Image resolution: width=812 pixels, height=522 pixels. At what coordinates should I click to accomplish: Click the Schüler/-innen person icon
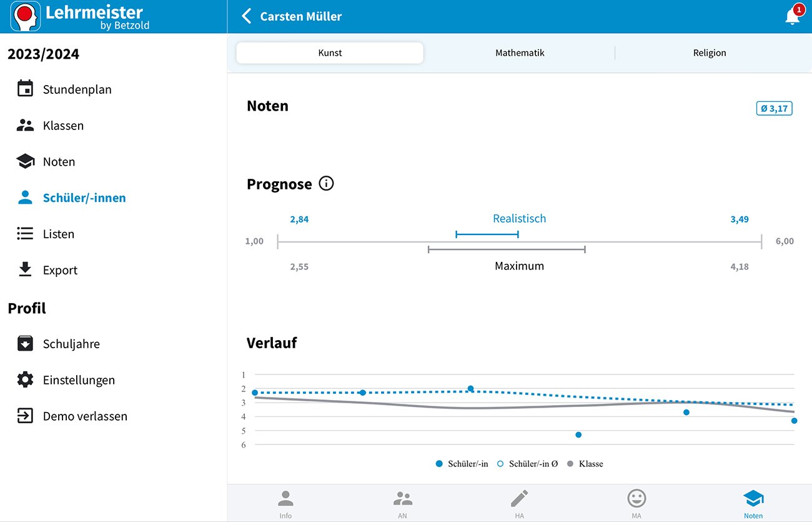(x=25, y=198)
